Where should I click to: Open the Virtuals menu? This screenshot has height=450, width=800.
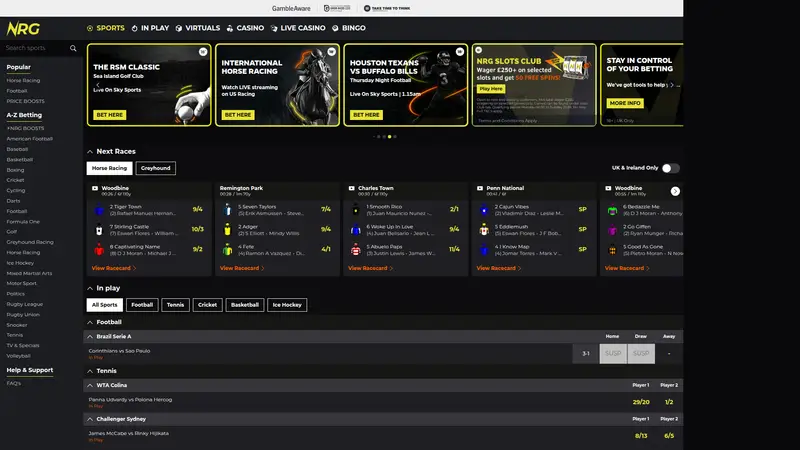pos(197,28)
